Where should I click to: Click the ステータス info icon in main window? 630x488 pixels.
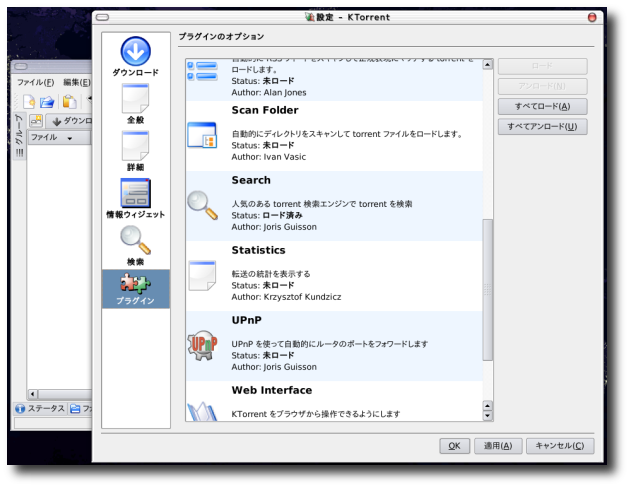pyautogui.click(x=20, y=409)
